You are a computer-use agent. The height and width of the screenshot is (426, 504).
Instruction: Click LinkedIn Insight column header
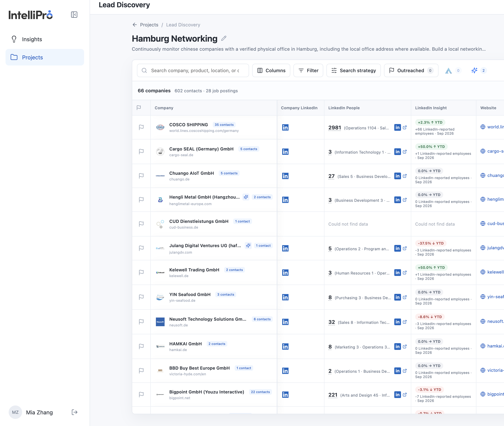[x=431, y=108]
